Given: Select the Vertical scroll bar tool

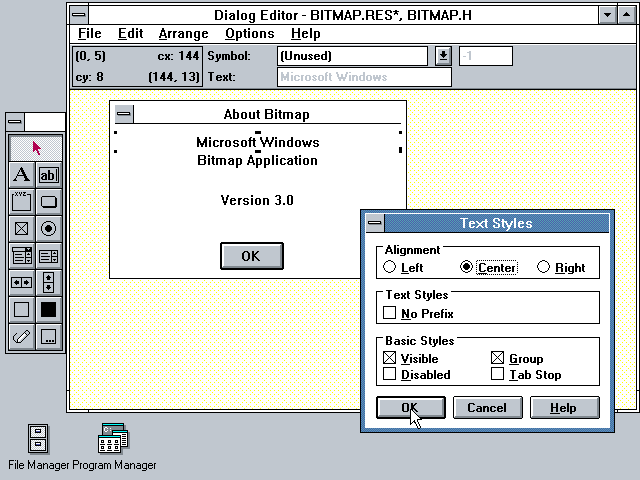Looking at the screenshot, I should pos(49,282).
